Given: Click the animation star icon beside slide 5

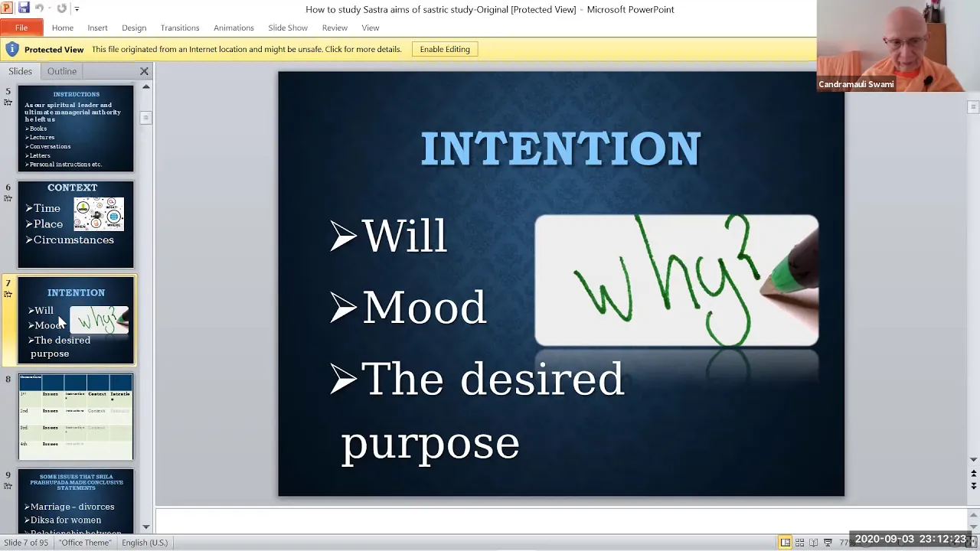Looking at the screenshot, I should [8, 102].
